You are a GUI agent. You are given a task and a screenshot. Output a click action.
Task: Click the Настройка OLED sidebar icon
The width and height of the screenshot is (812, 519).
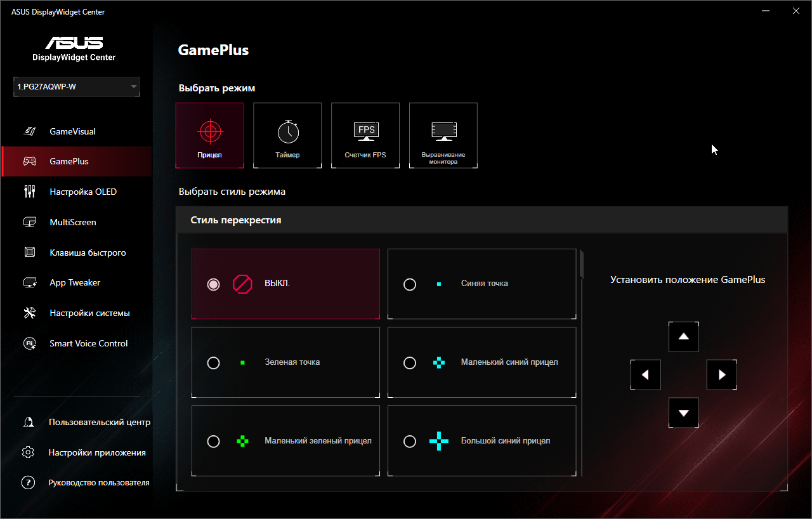(29, 192)
